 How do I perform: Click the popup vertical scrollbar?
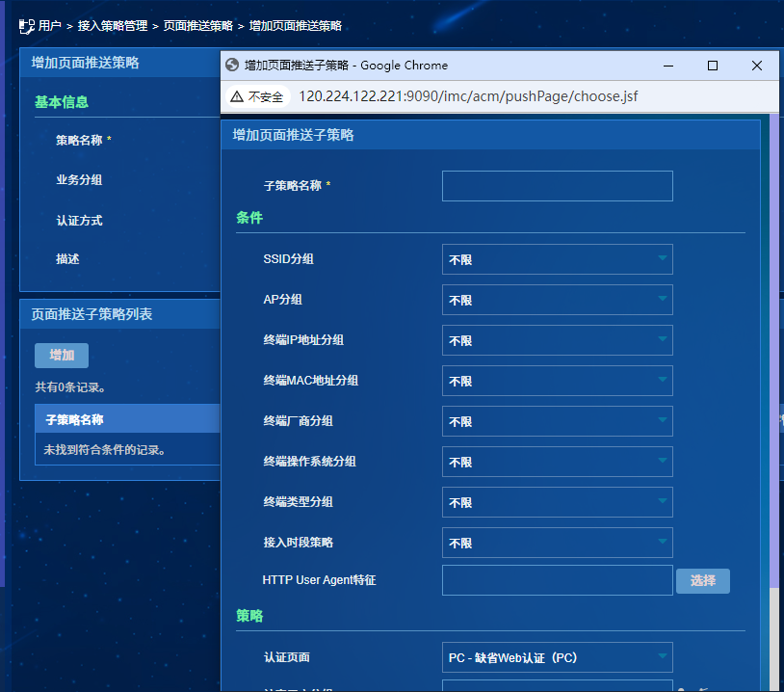773,350
